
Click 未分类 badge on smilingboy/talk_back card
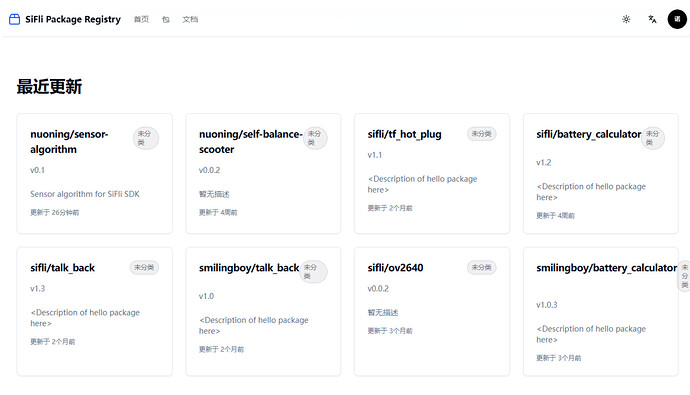point(313,272)
